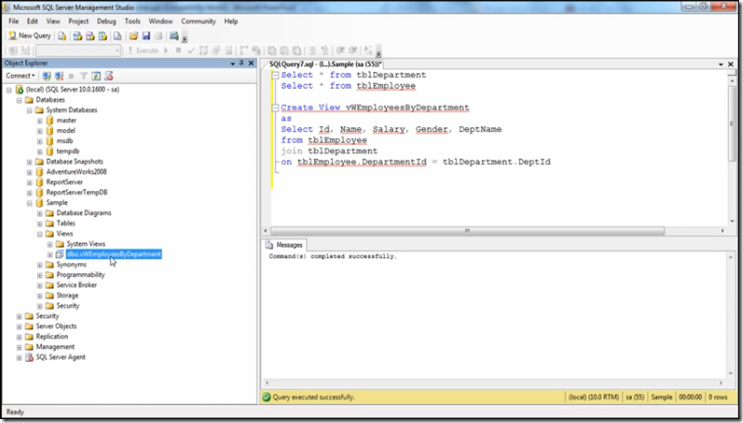This screenshot has height=423, width=743.
Task: Click the last Object Explorer toolbar icon
Action: click(x=109, y=76)
